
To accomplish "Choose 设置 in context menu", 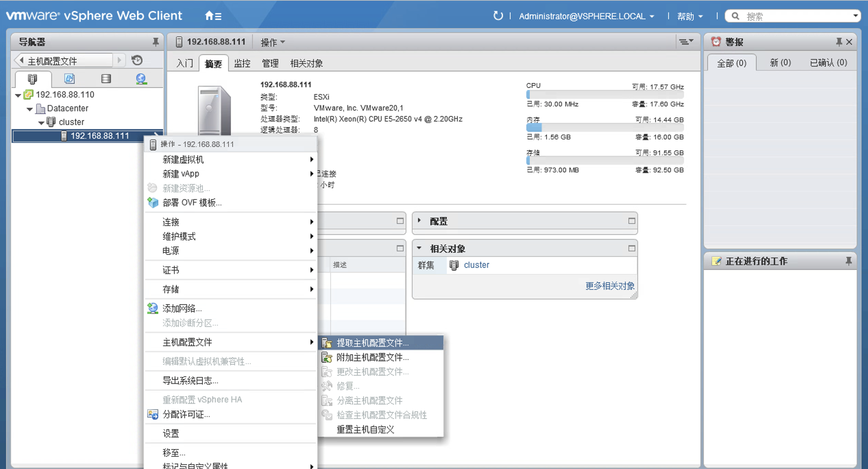I will tap(231, 433).
